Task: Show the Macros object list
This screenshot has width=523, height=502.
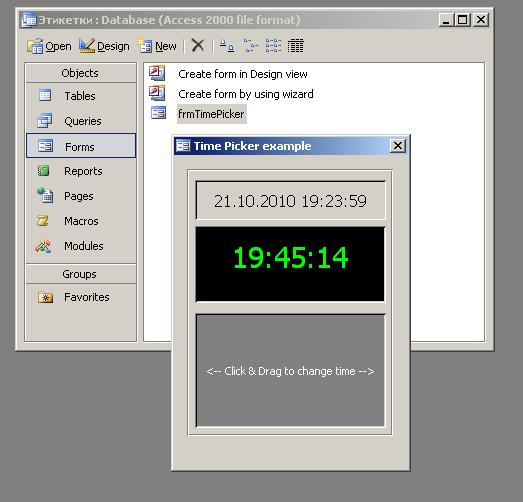Action: coord(81,221)
